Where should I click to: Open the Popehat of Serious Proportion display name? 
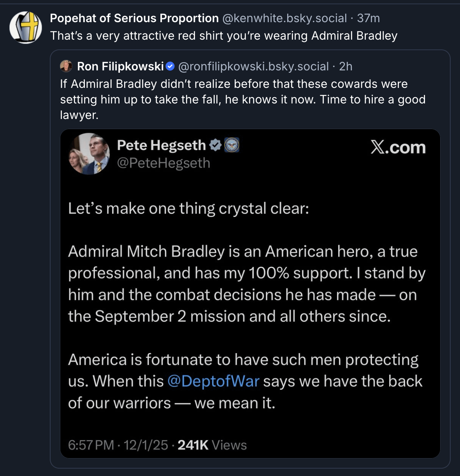tap(134, 18)
